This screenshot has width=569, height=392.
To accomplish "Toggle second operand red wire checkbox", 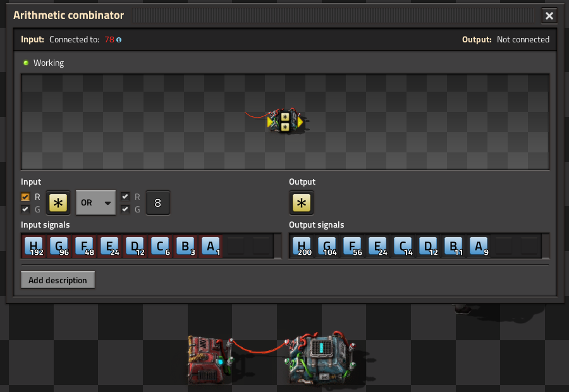I will click(x=125, y=197).
